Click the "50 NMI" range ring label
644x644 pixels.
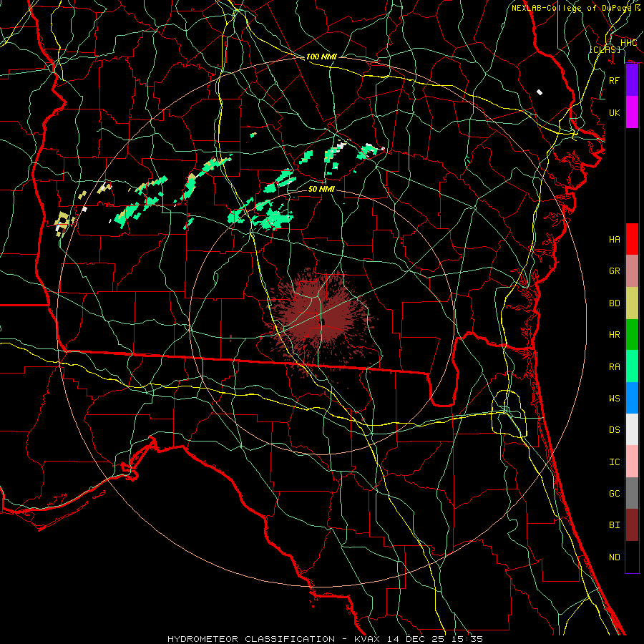[x=321, y=189]
